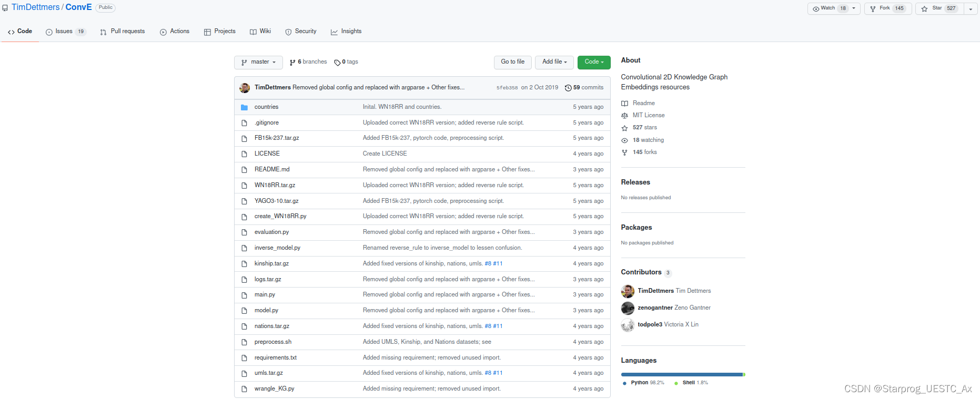Open the Insights tab
The width and height of the screenshot is (980, 399).
tap(346, 32)
